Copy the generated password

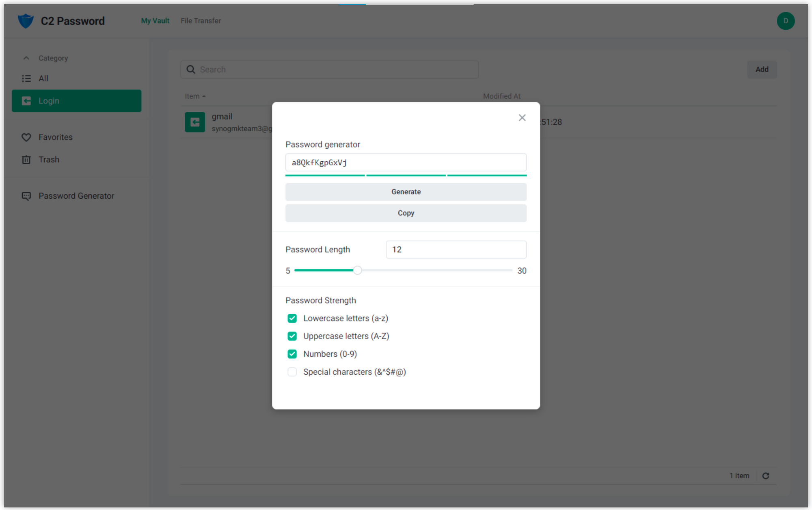(x=406, y=213)
